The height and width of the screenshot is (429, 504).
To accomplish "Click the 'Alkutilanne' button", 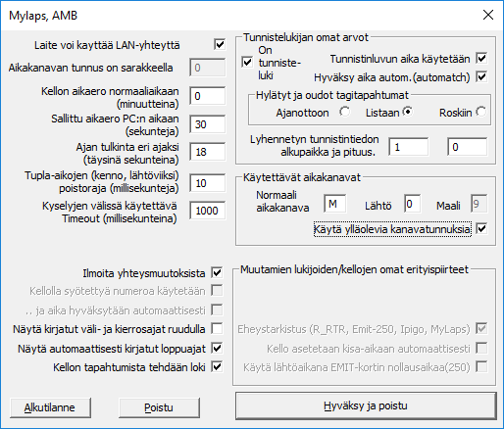I will coord(50,407).
